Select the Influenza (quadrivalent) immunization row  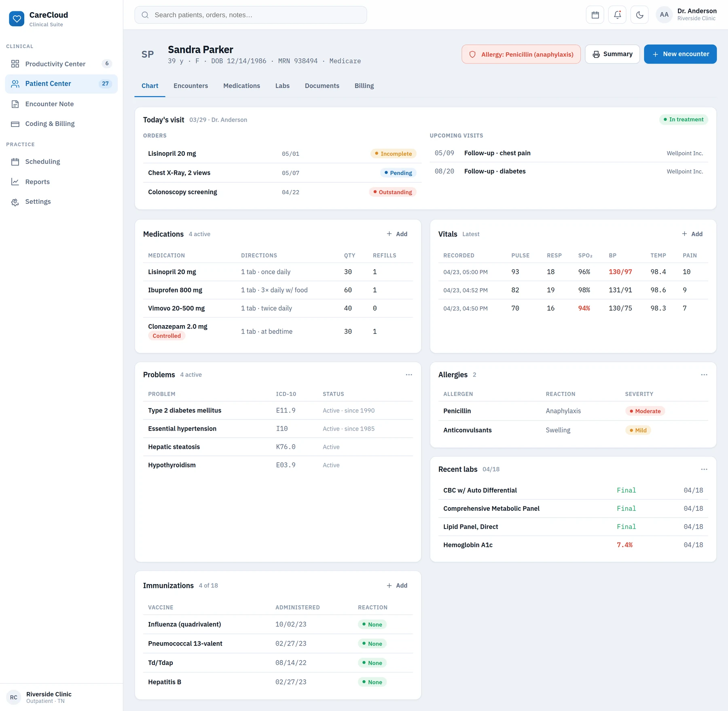[278, 625]
